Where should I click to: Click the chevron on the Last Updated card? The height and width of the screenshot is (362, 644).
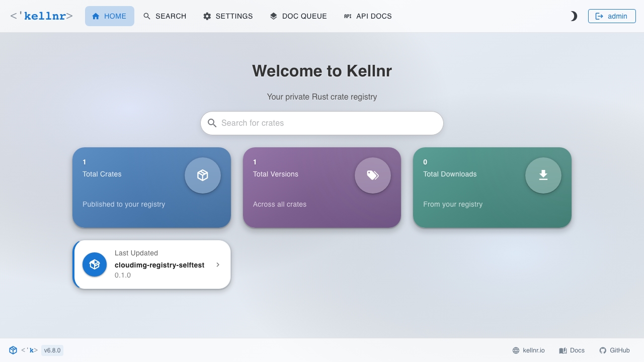click(218, 264)
